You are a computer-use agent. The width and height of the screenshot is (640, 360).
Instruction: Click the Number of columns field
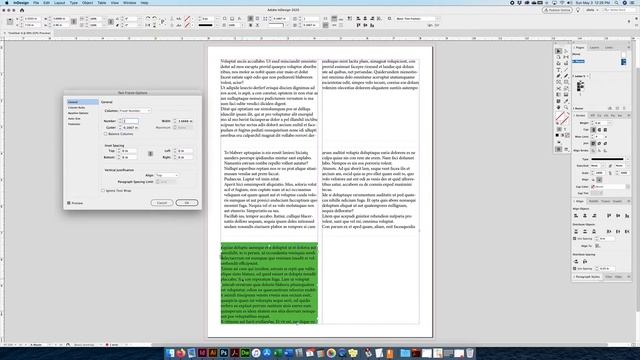[x=130, y=121]
